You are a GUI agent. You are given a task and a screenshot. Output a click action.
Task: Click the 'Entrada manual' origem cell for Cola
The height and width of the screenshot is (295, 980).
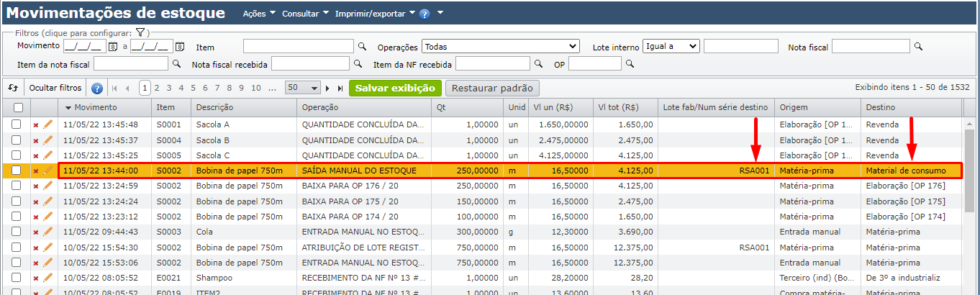[x=810, y=232]
